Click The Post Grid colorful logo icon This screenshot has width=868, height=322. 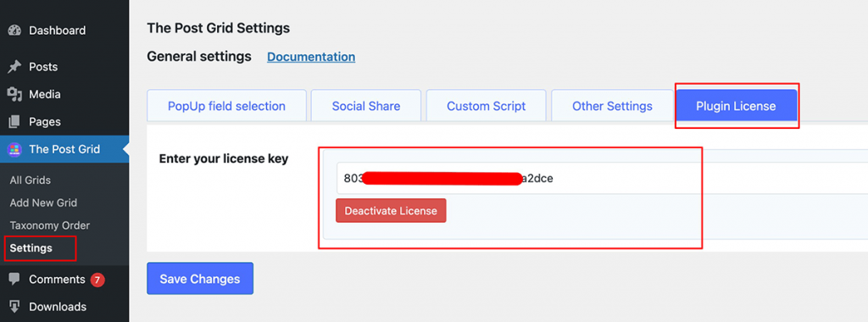coord(14,149)
